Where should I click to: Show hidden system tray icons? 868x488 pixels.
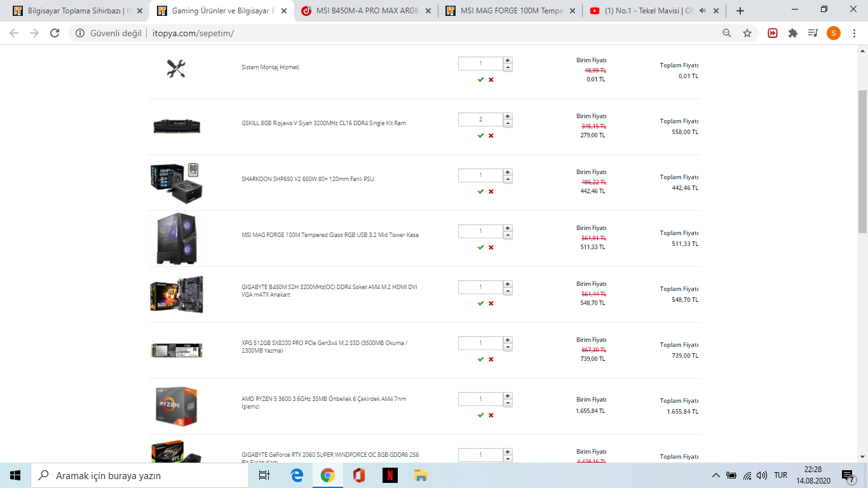click(716, 475)
